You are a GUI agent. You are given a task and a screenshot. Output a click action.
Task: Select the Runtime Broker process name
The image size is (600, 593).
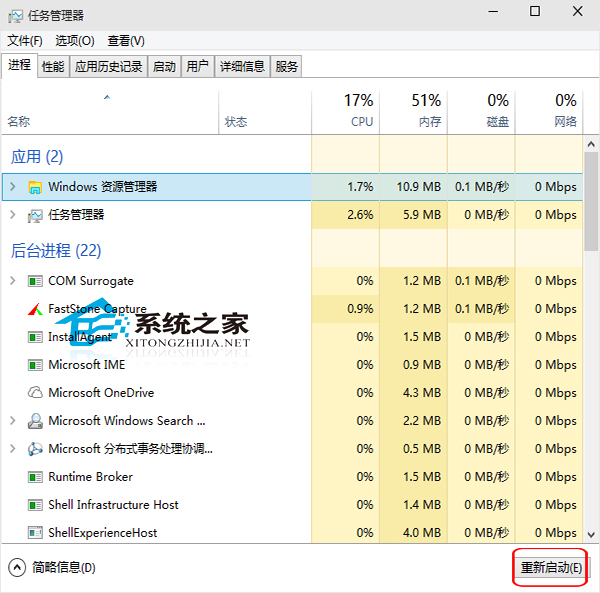click(x=90, y=477)
